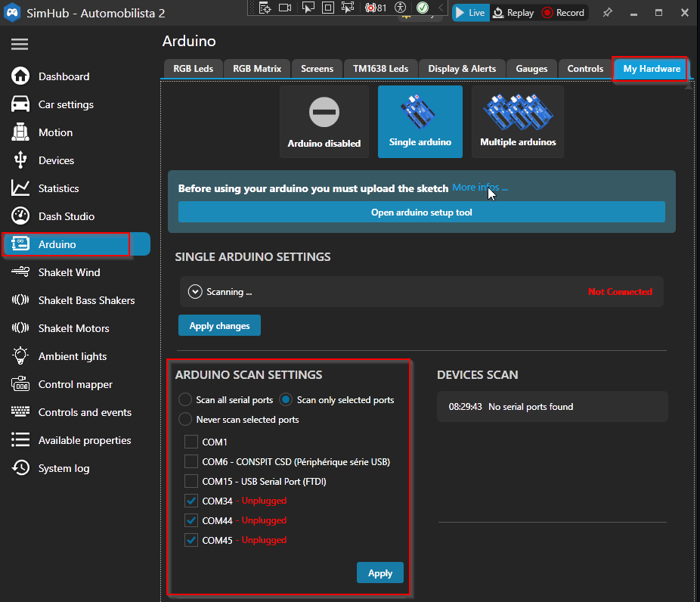Choose the Arduino disabled option
This screenshot has height=602, width=700.
coord(324,122)
